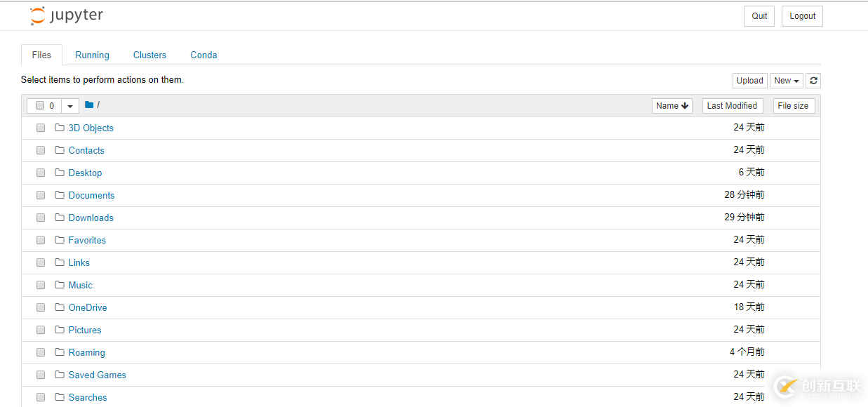Click the Saved Games folder icon
The width and height of the screenshot is (868, 407).
[x=60, y=375]
